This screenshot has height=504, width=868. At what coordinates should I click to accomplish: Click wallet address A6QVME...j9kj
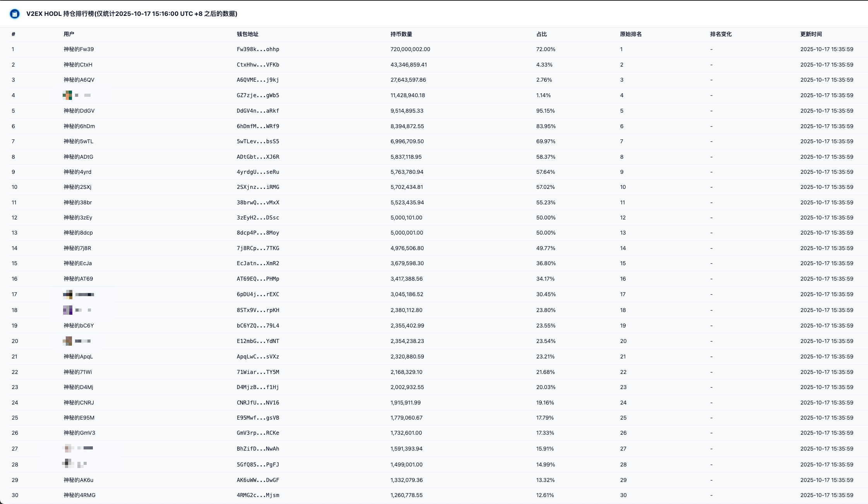258,80
